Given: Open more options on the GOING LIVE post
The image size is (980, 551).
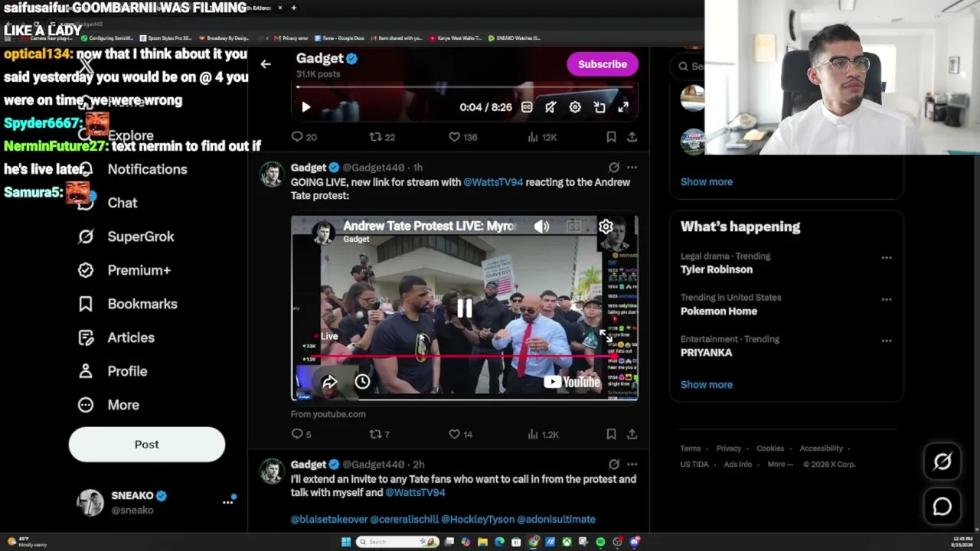Looking at the screenshot, I should point(632,167).
